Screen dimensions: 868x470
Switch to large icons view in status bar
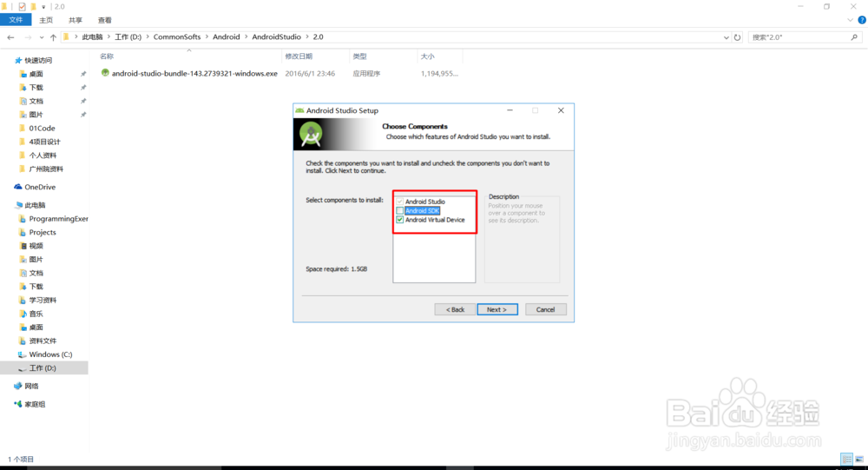click(859, 459)
